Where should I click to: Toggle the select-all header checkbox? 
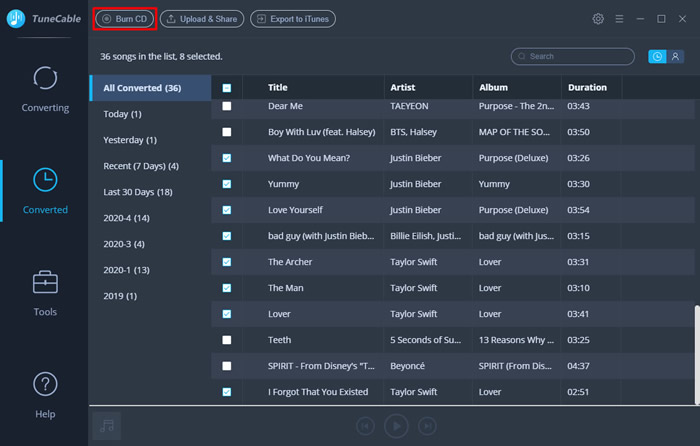click(x=227, y=88)
